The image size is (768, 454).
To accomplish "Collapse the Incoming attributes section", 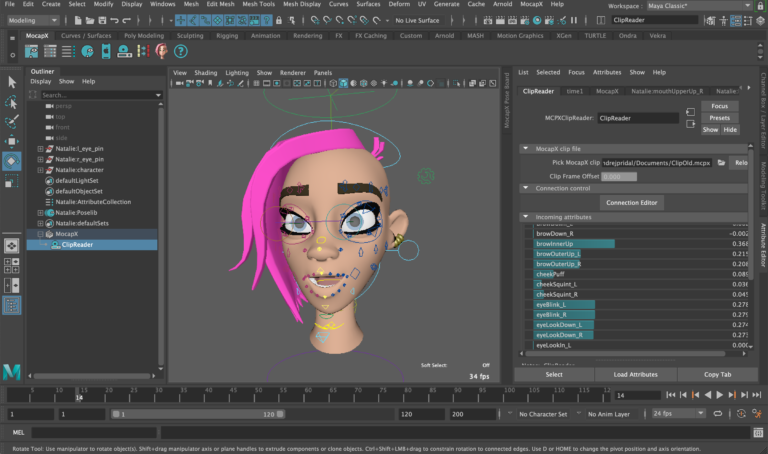I will 526,217.
